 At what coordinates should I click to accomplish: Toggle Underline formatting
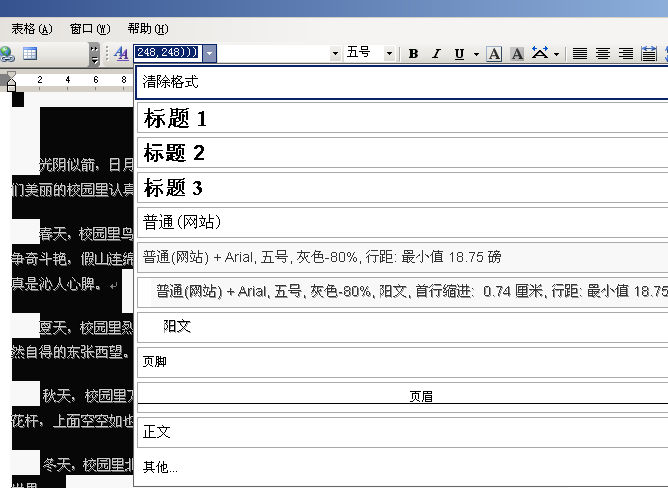point(459,54)
